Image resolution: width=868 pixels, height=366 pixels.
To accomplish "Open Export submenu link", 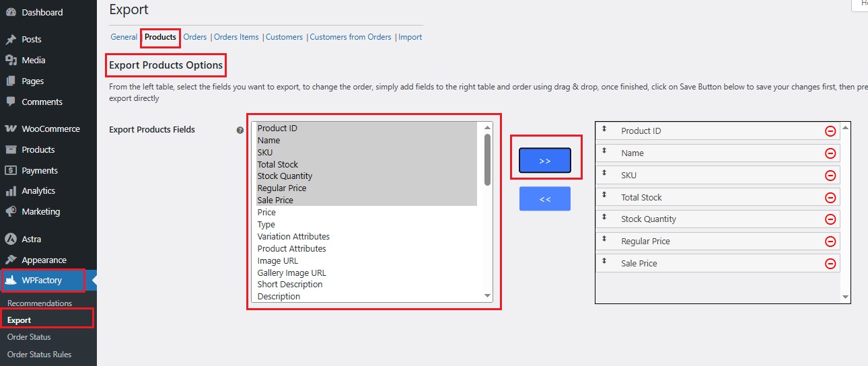I will pyautogui.click(x=20, y=320).
